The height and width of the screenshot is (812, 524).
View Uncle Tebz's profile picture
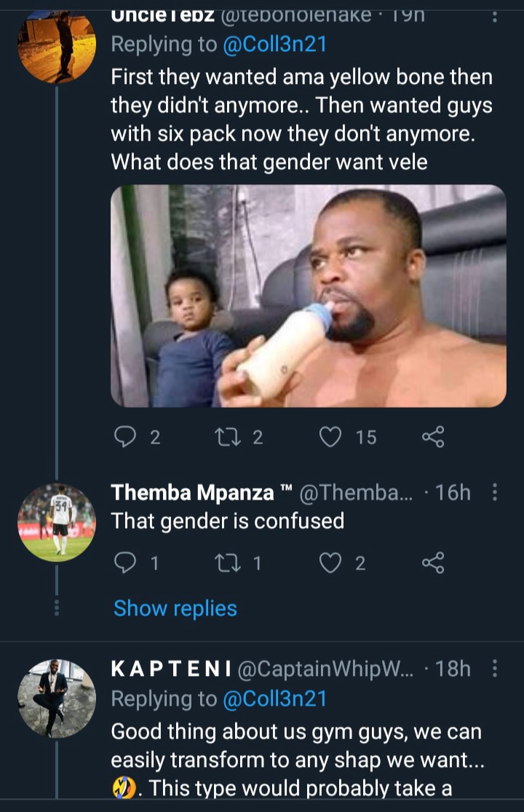point(57,46)
